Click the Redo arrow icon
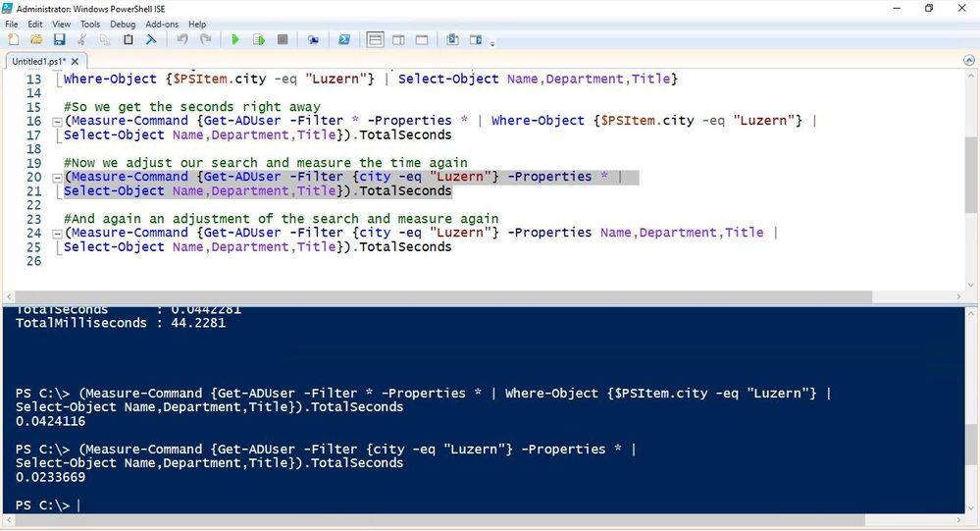Screen dimensions: 980x531 pos(205,40)
